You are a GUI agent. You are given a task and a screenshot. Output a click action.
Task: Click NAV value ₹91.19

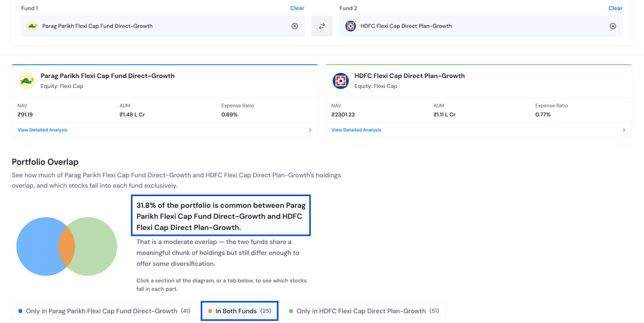[25, 114]
